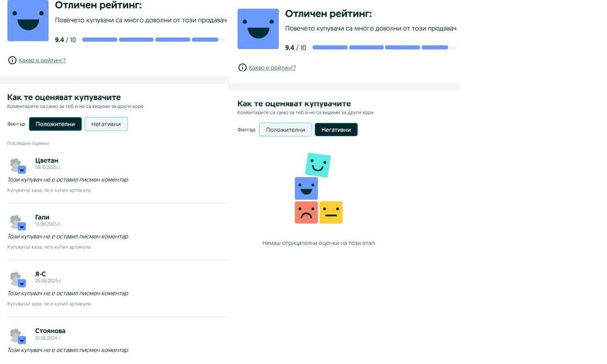Click the right panel blue smiley rating icon
607x364 pixels.
(x=258, y=29)
